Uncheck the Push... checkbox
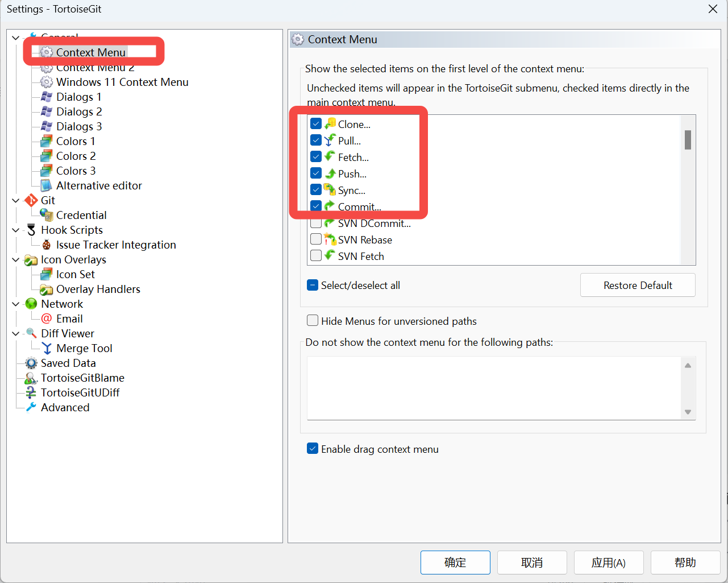728x583 pixels. tap(316, 173)
